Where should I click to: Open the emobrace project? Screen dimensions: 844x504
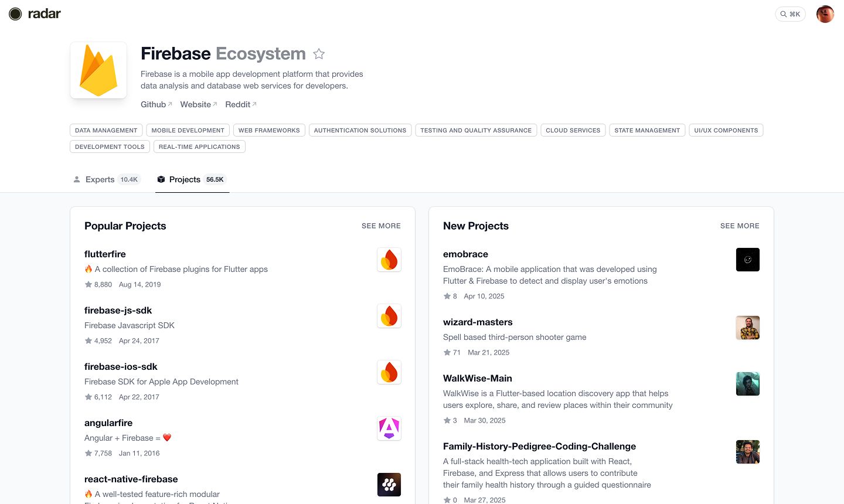(x=465, y=254)
